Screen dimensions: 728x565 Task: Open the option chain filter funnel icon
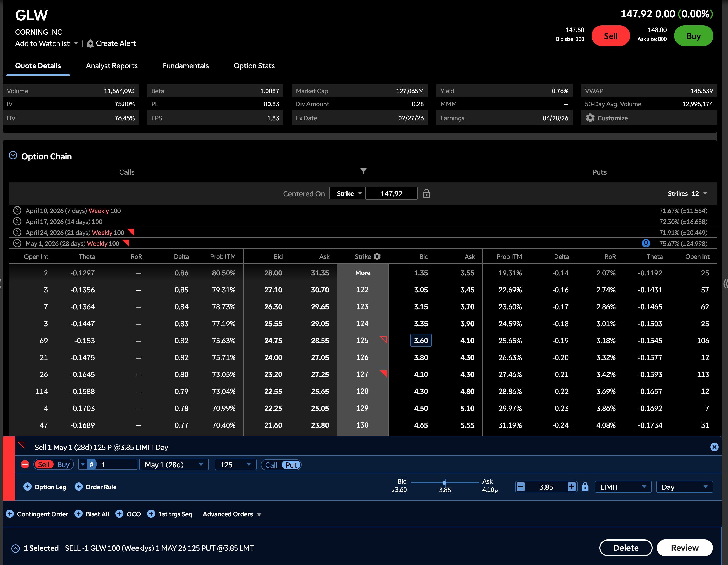363,171
